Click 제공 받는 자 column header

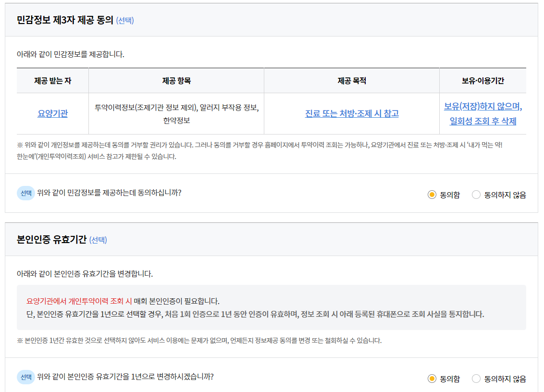[53, 81]
